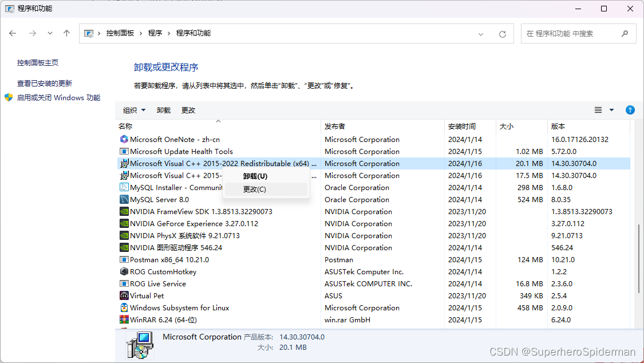Click the 更改 toolbar button
Image resolution: width=644 pixels, height=363 pixels.
click(x=188, y=110)
